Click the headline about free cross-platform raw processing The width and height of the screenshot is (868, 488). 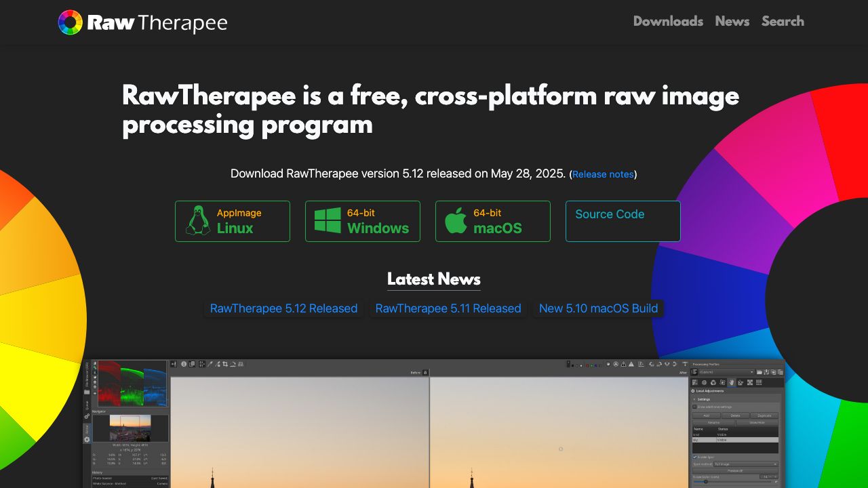pos(431,110)
